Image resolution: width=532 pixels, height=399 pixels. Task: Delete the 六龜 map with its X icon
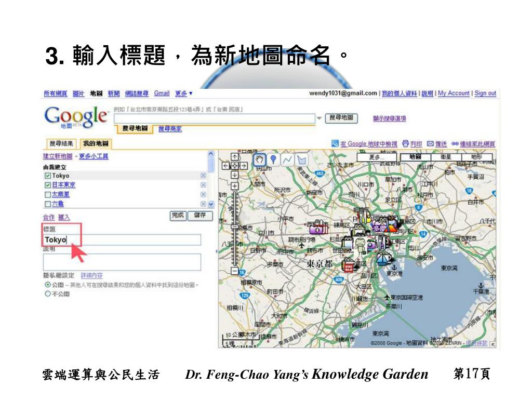coord(203,204)
